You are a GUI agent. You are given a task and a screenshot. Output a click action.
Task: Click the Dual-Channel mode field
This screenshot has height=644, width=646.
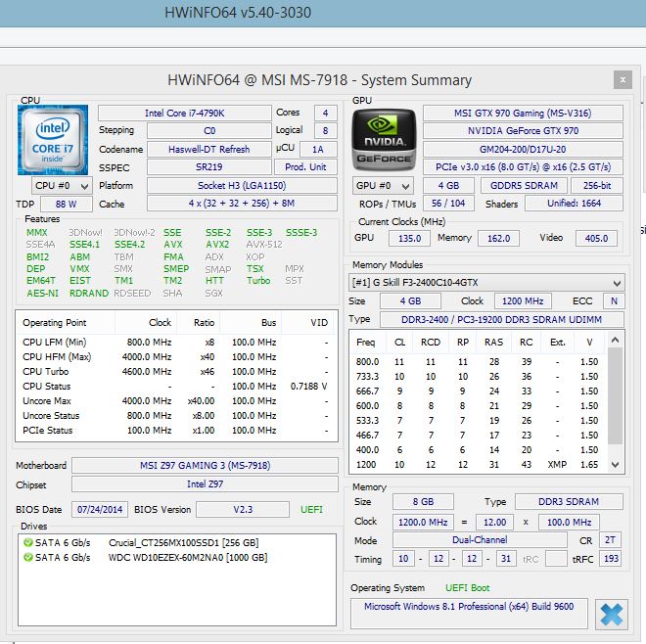(x=480, y=540)
